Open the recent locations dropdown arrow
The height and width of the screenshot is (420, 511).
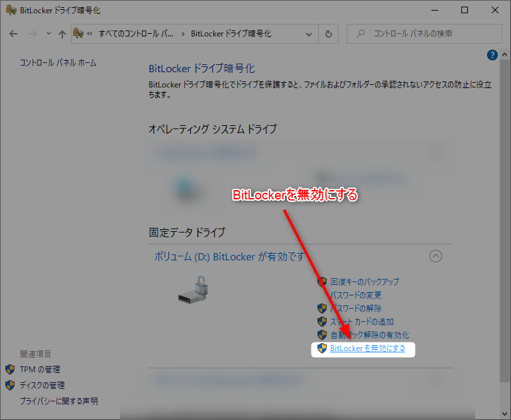click(48, 33)
